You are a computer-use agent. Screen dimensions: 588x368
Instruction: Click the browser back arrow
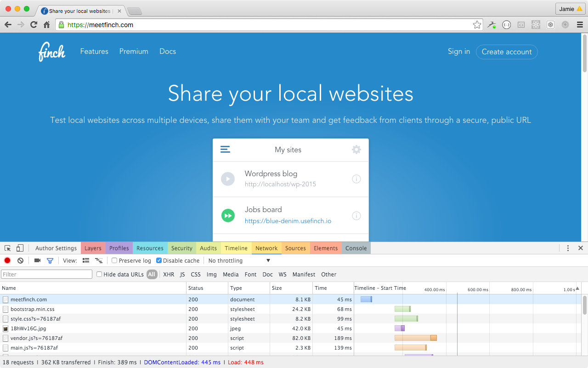[x=8, y=25]
